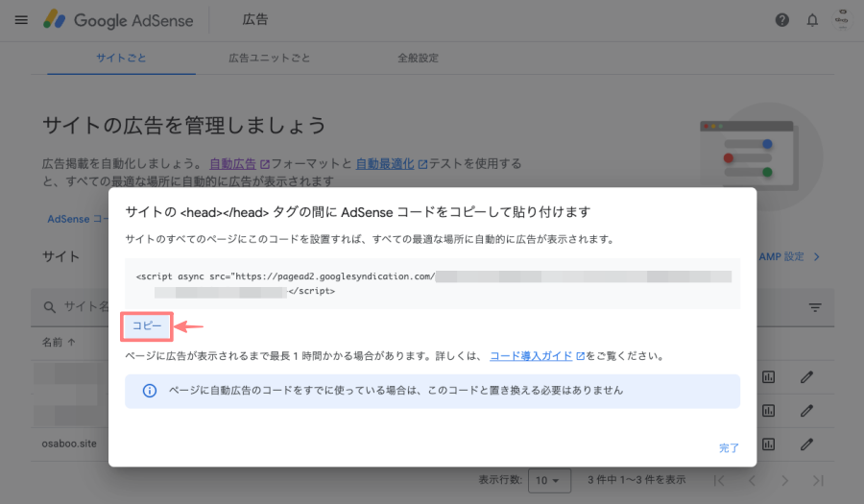Click the 3 件中 1〜3 件を表示 text
Viewport: 864px width, 504px height.
(636, 480)
